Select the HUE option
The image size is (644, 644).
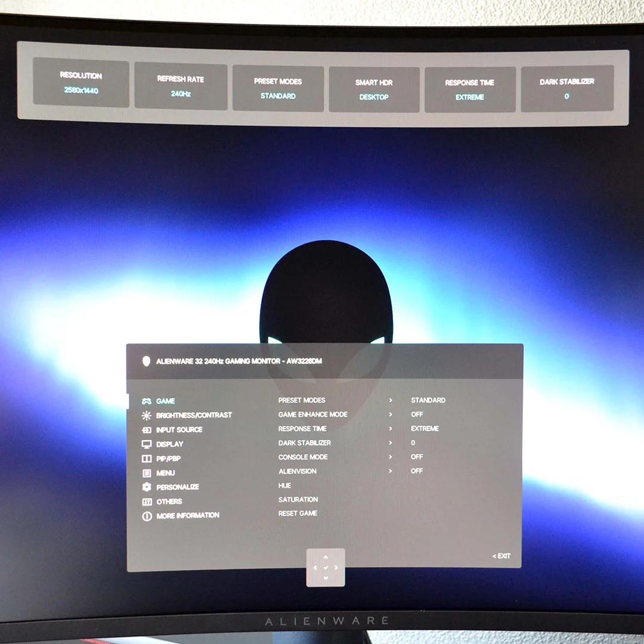(x=284, y=485)
